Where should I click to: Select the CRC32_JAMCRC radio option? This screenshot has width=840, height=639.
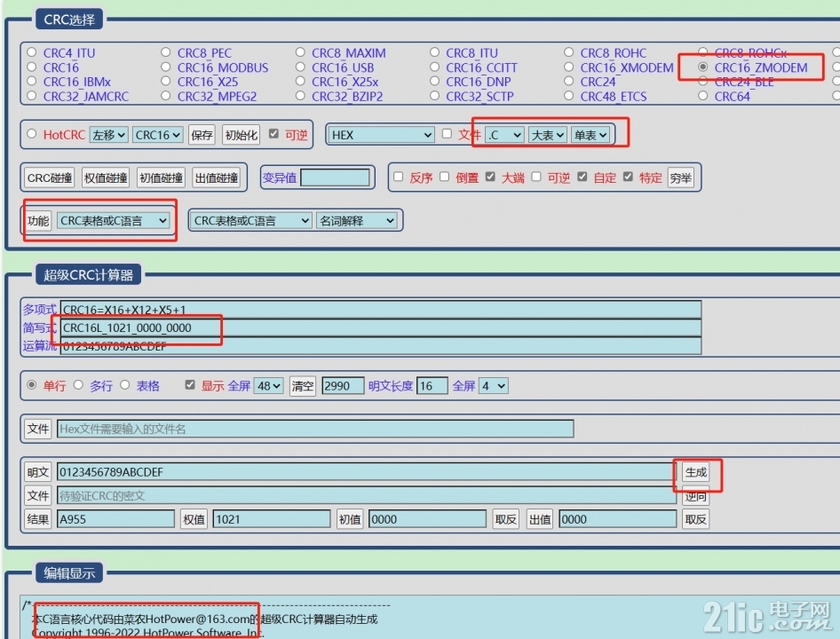[32, 96]
